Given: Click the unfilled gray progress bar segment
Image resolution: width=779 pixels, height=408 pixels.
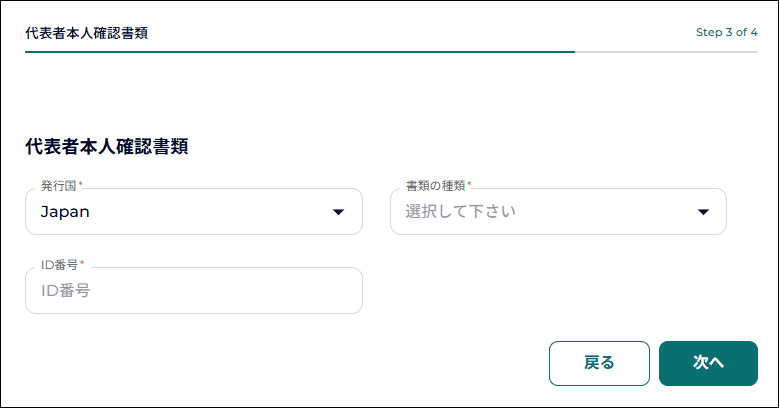Looking at the screenshot, I should 666,51.
